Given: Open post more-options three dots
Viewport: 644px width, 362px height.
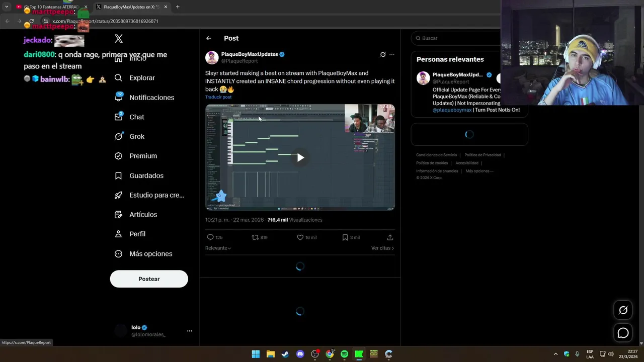Looking at the screenshot, I should tap(392, 54).
